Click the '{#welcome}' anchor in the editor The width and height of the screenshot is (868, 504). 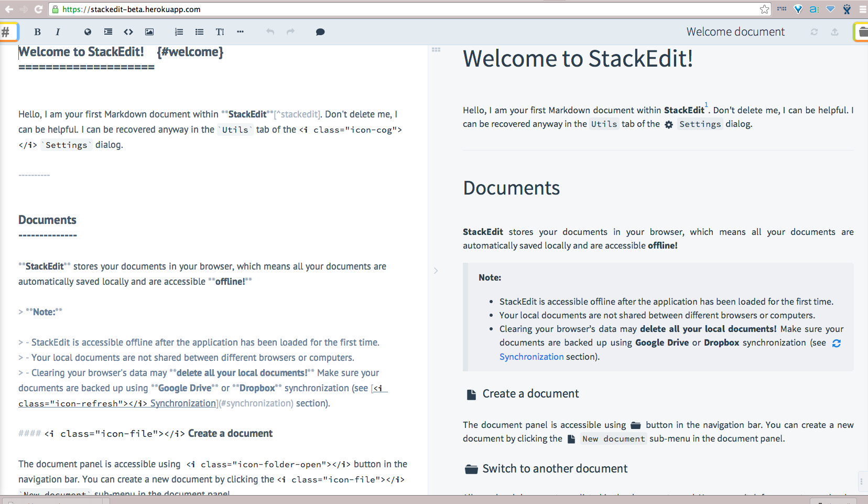pos(190,52)
